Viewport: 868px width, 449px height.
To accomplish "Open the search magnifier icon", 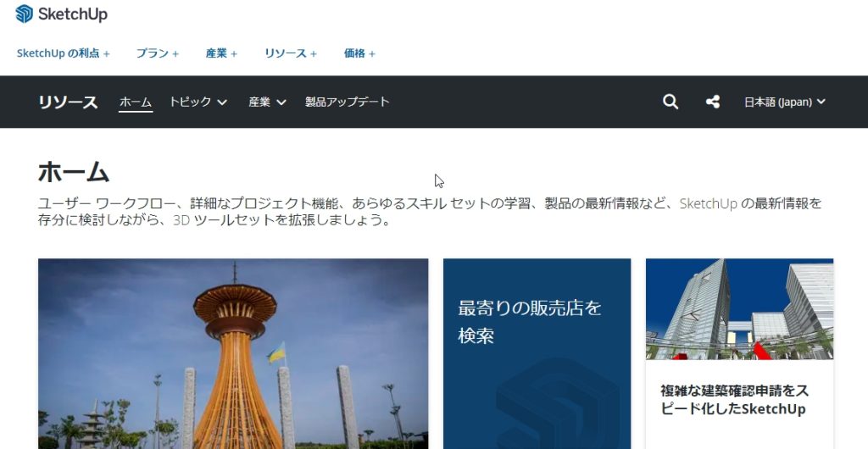I will (x=670, y=102).
